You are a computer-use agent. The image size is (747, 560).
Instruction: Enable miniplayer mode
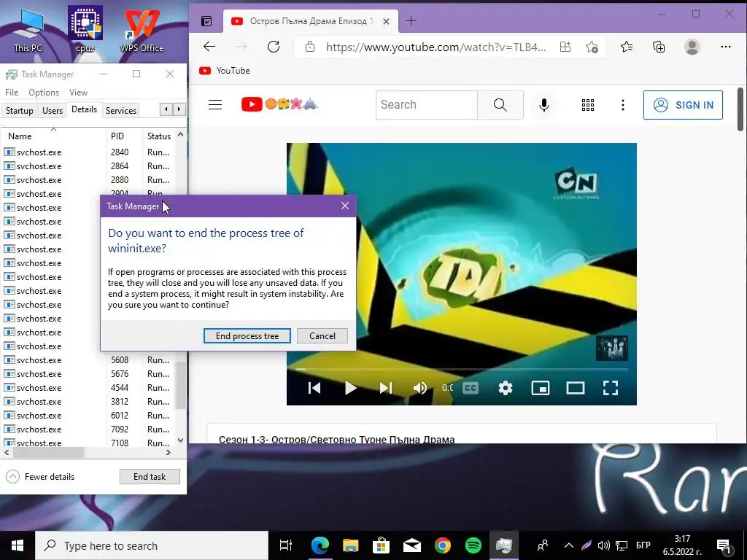click(x=541, y=388)
